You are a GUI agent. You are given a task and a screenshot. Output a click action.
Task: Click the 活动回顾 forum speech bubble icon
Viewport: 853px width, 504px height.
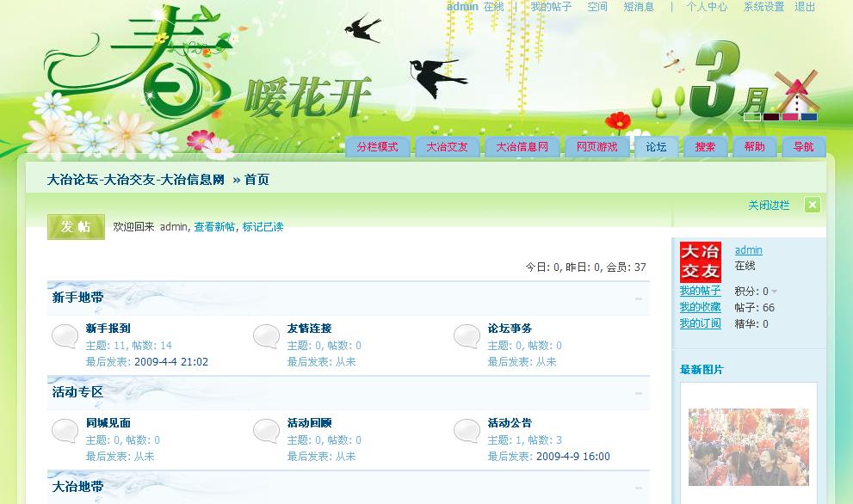coord(267,431)
